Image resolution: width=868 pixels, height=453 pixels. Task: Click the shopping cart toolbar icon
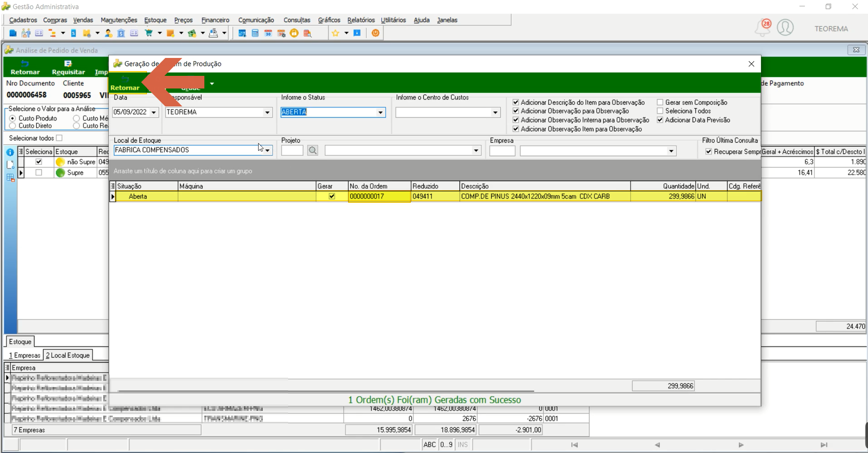tap(149, 33)
